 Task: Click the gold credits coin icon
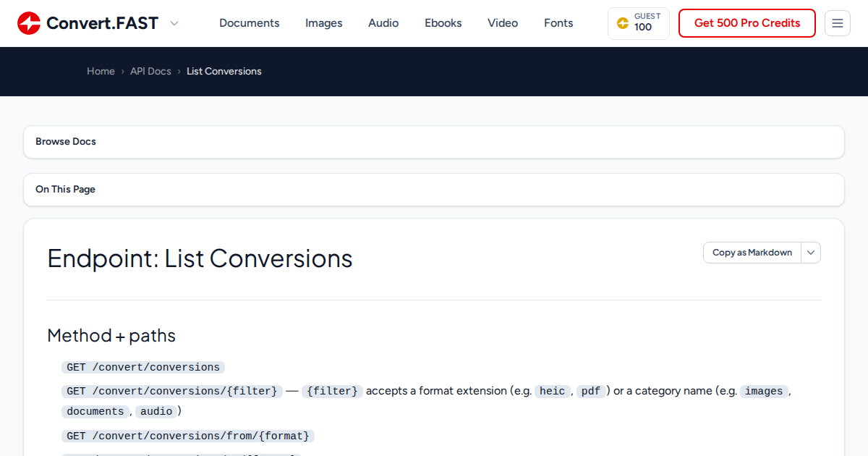(623, 23)
